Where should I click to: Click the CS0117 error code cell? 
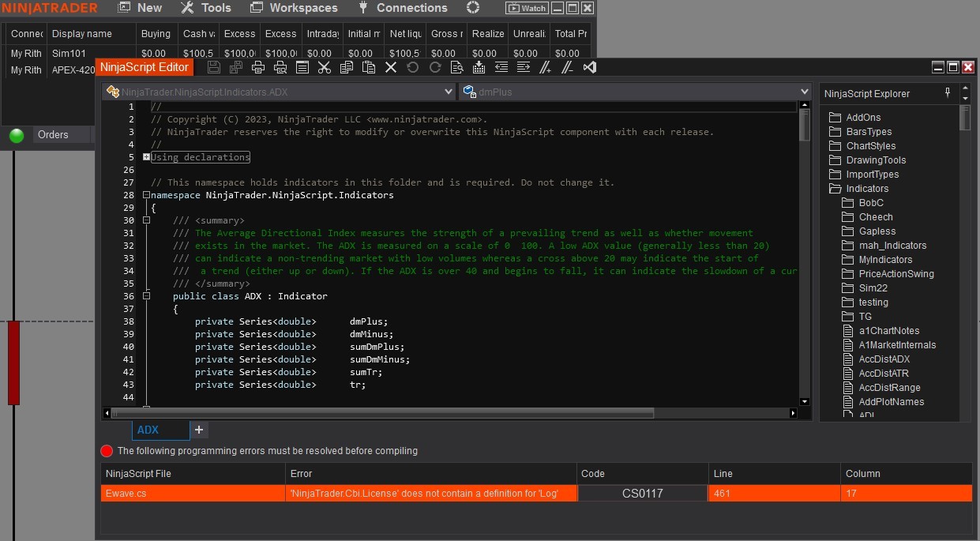[x=642, y=494]
